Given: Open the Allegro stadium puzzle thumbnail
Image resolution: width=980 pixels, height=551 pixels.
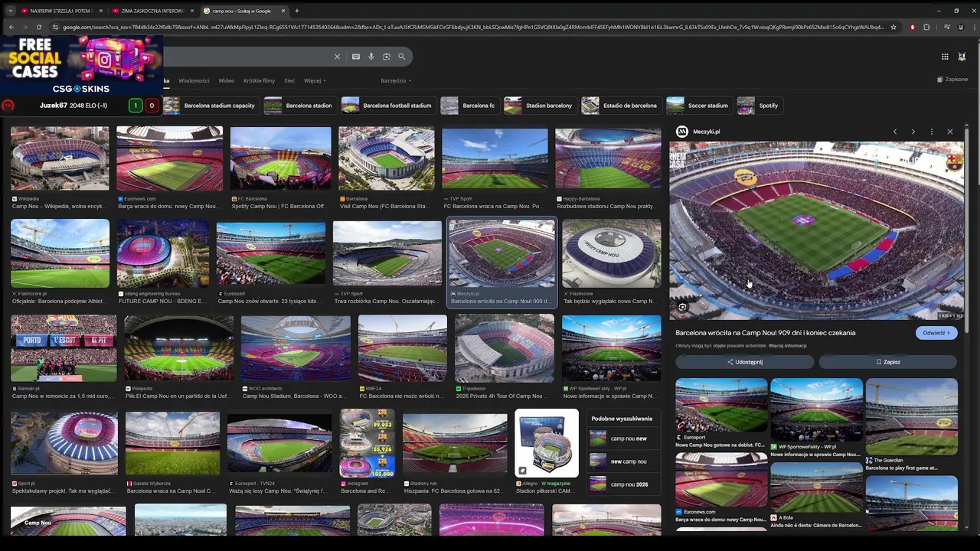Looking at the screenshot, I should coord(547,442).
